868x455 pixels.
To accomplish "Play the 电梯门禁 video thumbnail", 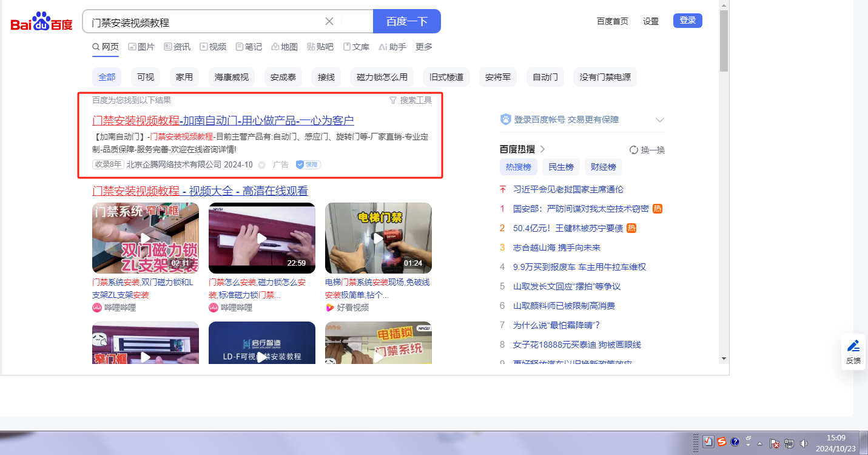I will coord(378,238).
